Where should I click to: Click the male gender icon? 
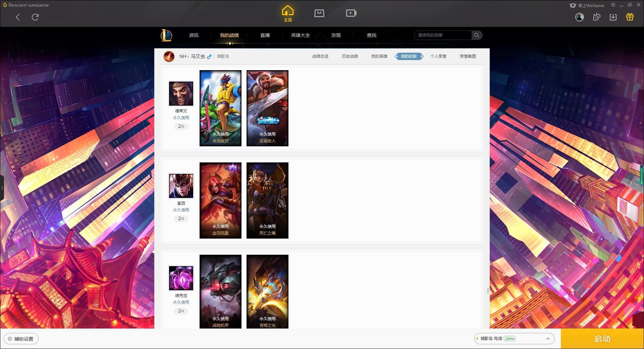tap(209, 57)
